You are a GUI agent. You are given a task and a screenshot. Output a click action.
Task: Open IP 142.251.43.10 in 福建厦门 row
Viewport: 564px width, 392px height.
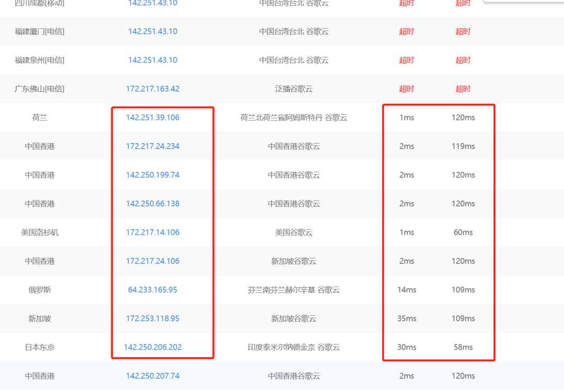click(x=152, y=31)
